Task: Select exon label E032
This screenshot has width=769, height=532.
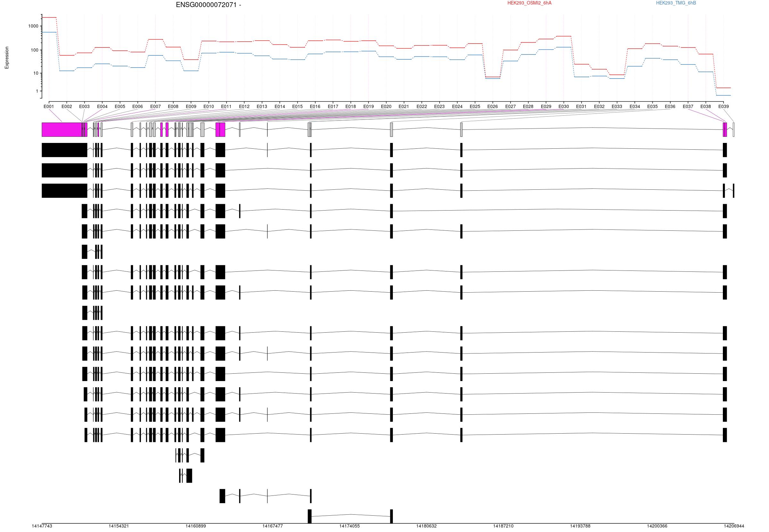Action: [x=599, y=107]
